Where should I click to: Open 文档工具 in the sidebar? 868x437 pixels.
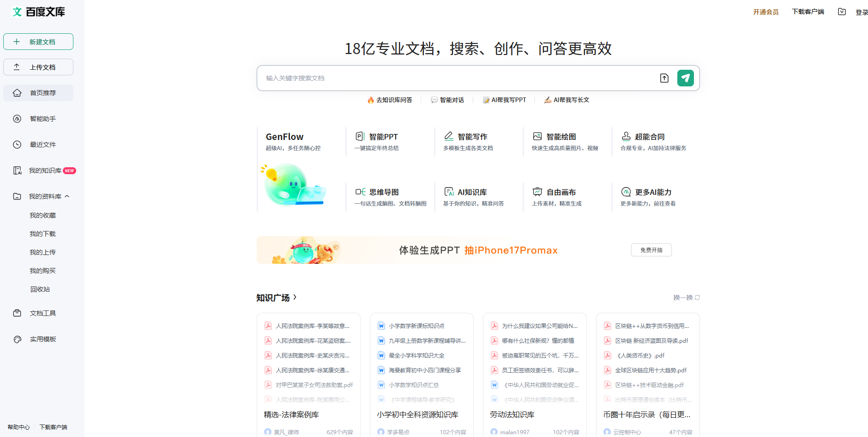pos(38,313)
